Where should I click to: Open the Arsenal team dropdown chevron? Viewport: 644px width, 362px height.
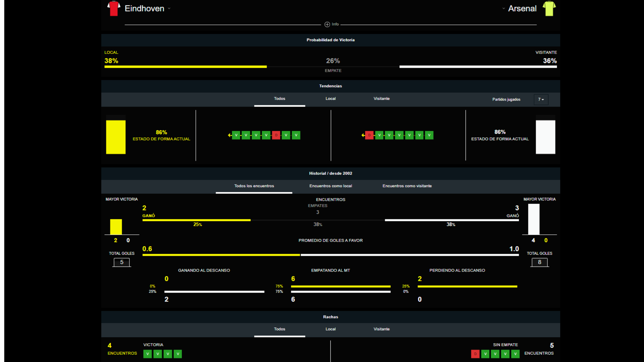[x=503, y=9]
